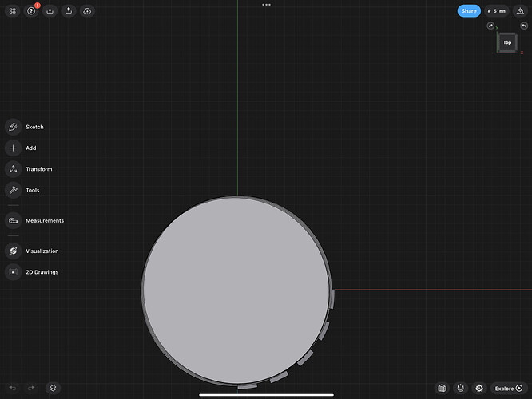The width and height of the screenshot is (532, 399).
Task: Open the three-dot menu at top center
Action: click(x=266, y=5)
